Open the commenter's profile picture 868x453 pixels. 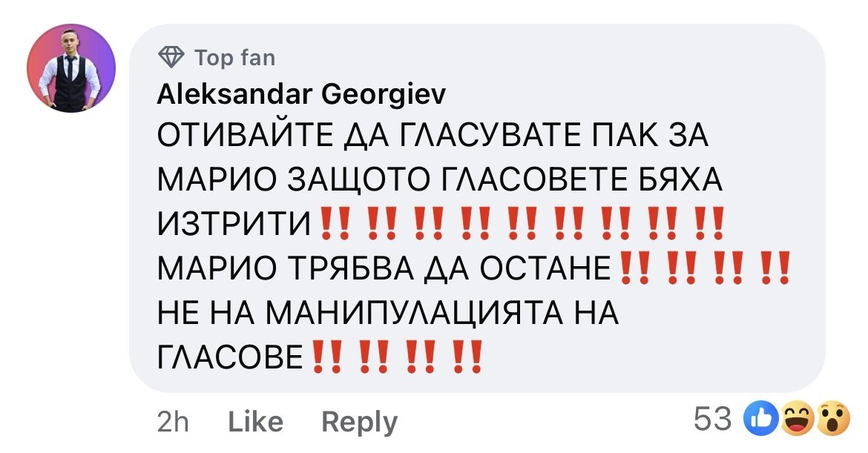(x=71, y=68)
